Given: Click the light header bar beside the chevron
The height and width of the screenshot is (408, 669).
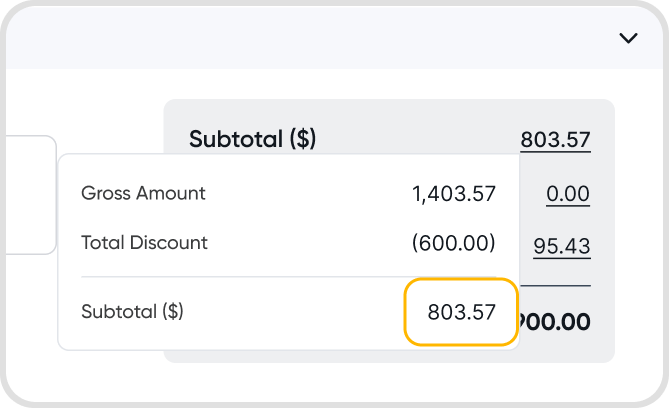Looking at the screenshot, I should tap(300, 38).
